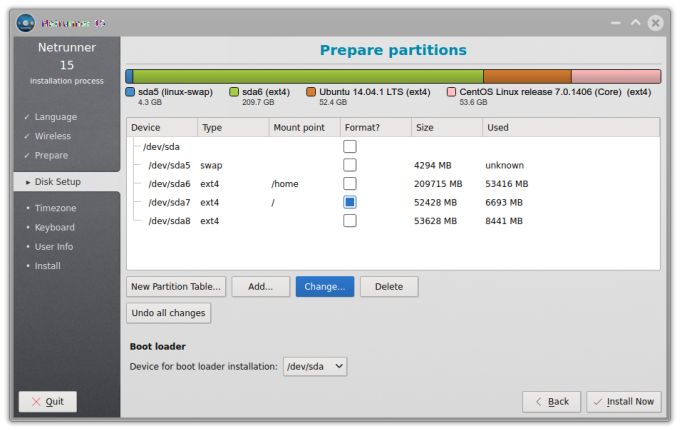Toggle format checkbox for /dev/sda
This screenshot has height=431, width=680.
(350, 147)
